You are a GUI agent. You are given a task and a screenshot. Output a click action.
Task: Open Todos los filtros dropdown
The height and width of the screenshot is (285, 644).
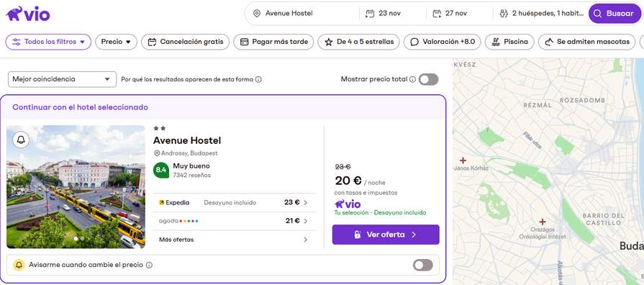click(48, 42)
